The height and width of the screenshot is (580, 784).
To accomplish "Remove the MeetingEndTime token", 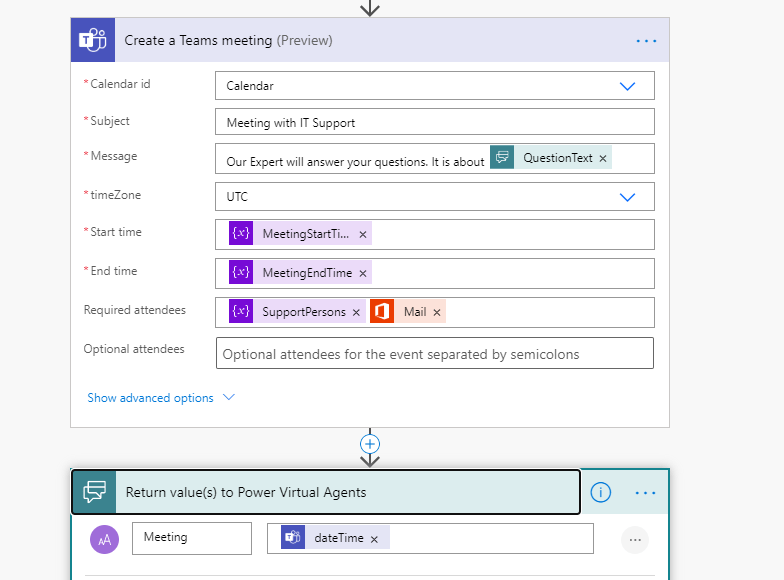I will pos(363,273).
